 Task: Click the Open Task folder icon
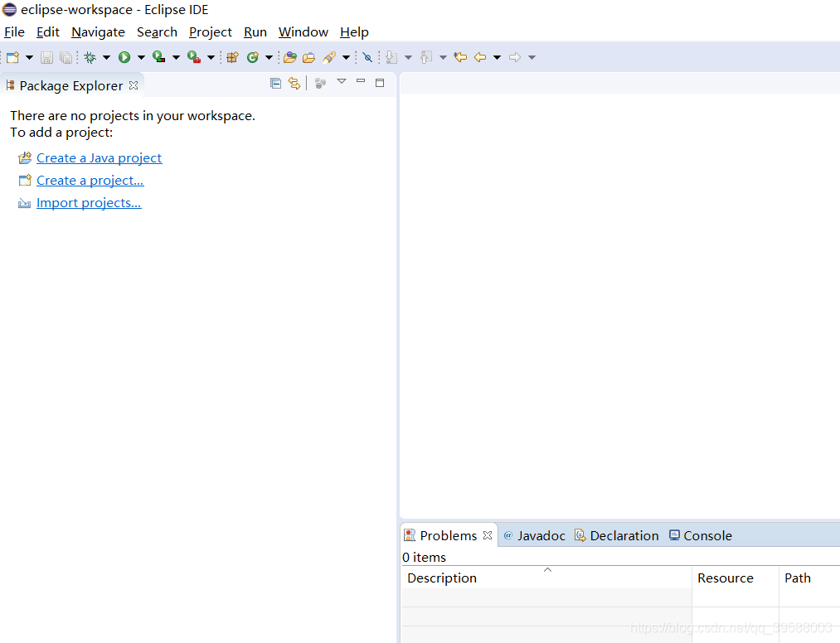tap(308, 57)
